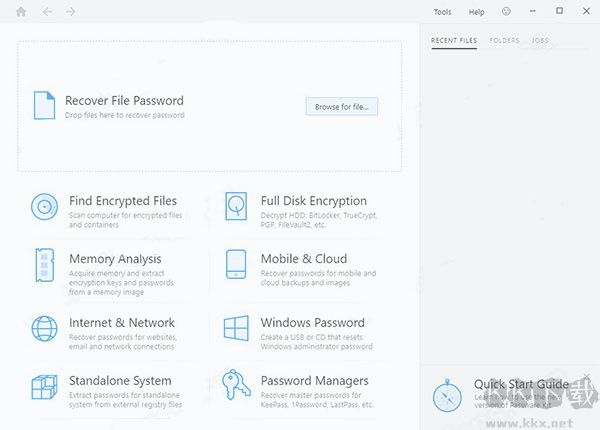Open the Tools menu
This screenshot has height=430, width=600.
[442, 12]
